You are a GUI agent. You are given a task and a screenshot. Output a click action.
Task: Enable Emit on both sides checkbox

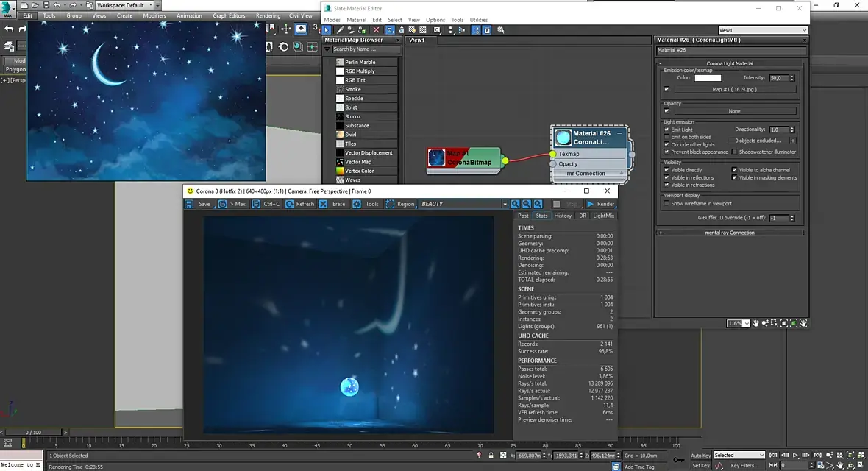point(666,137)
